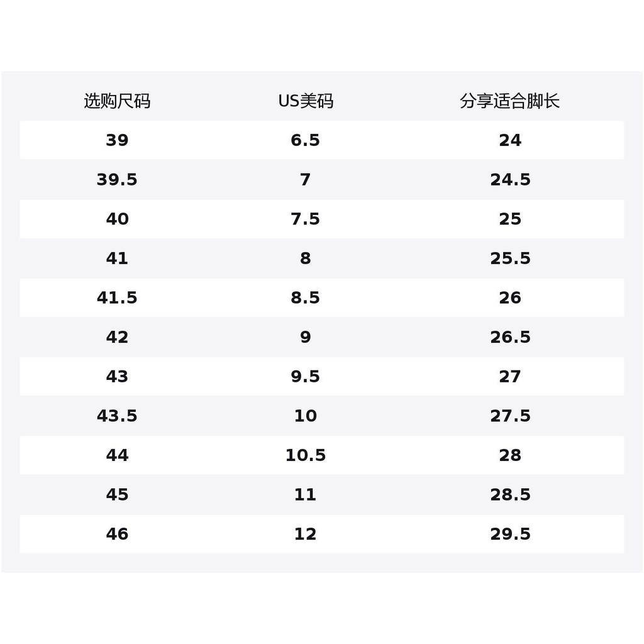Click the 分享适合脚长 column header
644x644 pixels.
[x=509, y=101]
